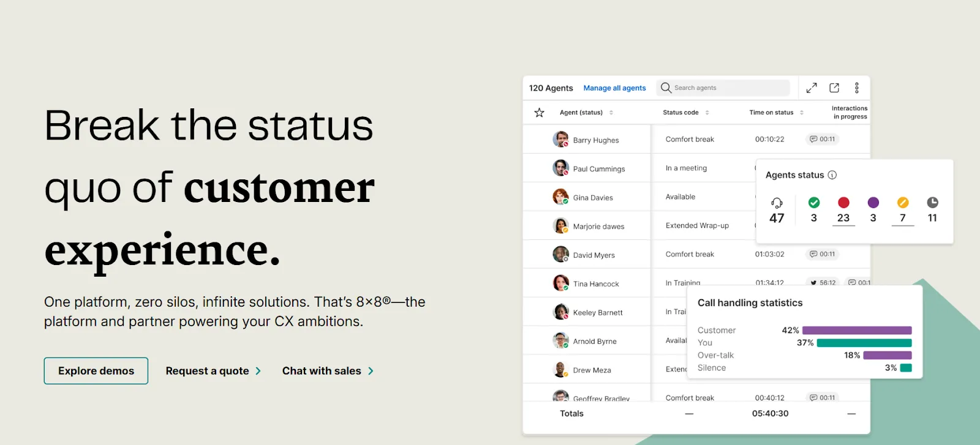Click the headset total agents icon
Screen dimensions: 980x445
coord(777,203)
